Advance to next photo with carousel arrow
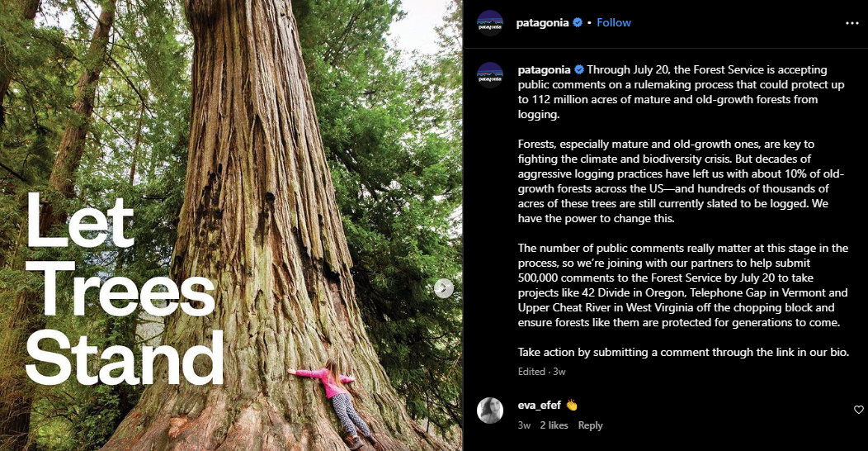 pyautogui.click(x=443, y=288)
